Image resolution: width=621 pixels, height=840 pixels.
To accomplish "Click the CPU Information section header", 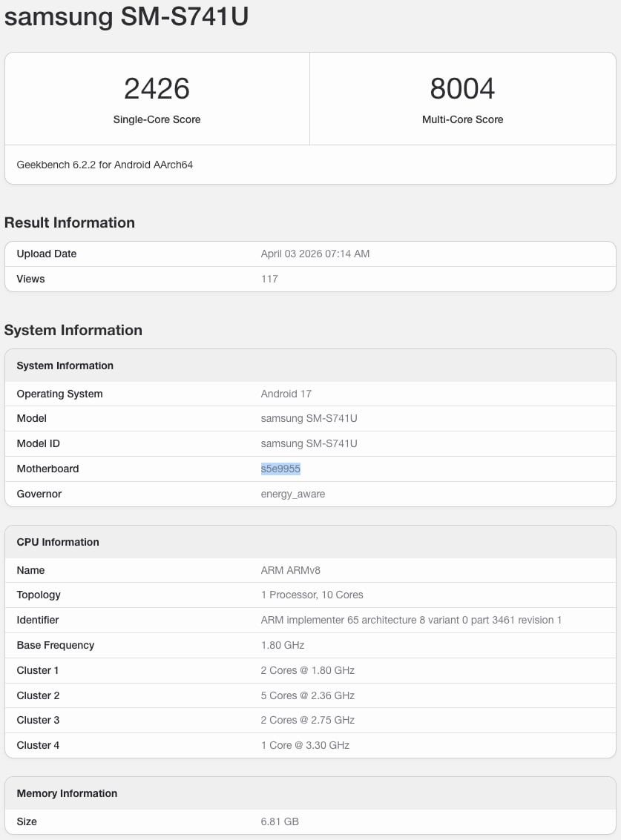I will [58, 542].
